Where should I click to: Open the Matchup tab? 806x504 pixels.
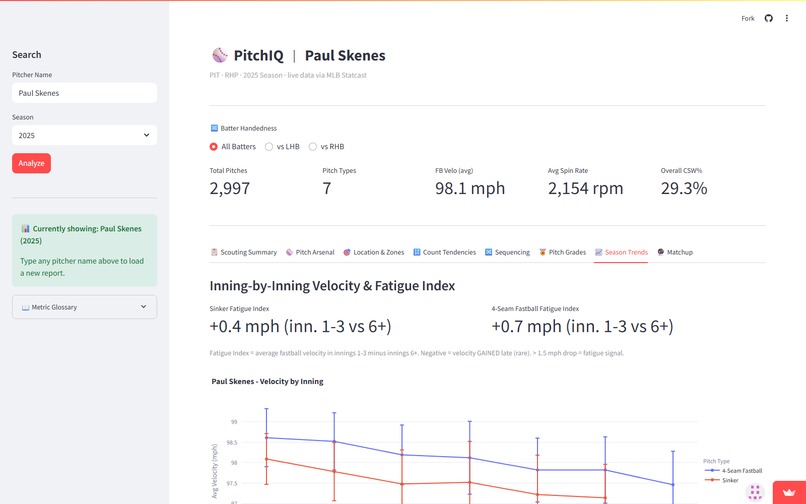click(675, 252)
